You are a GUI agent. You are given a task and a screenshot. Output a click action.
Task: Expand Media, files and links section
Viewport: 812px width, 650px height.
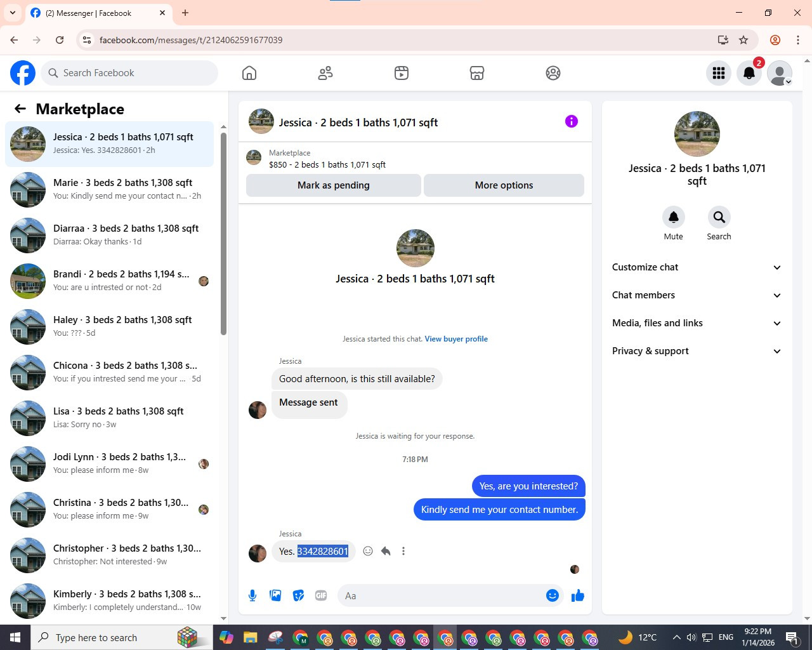point(697,323)
